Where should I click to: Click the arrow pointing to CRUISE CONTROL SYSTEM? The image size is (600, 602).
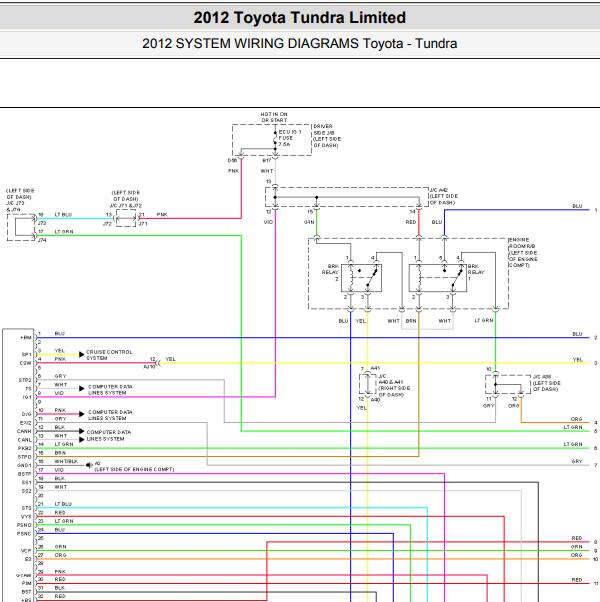point(81,354)
